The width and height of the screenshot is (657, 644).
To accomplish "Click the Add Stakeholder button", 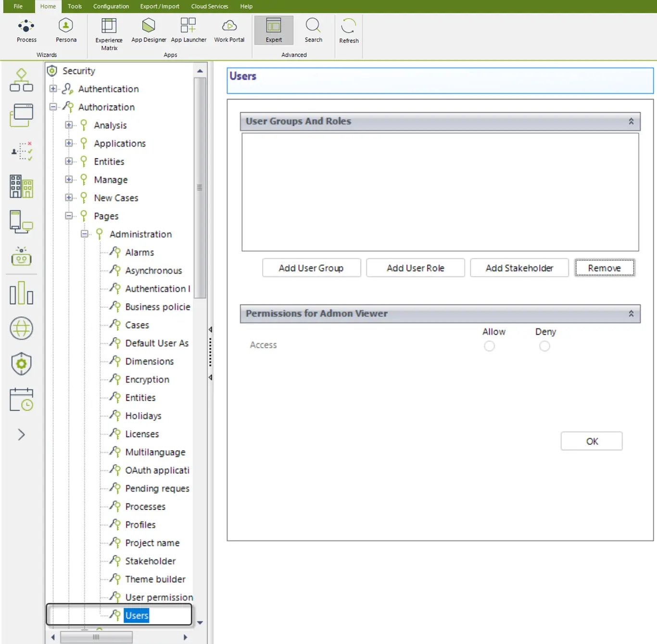I will (519, 268).
